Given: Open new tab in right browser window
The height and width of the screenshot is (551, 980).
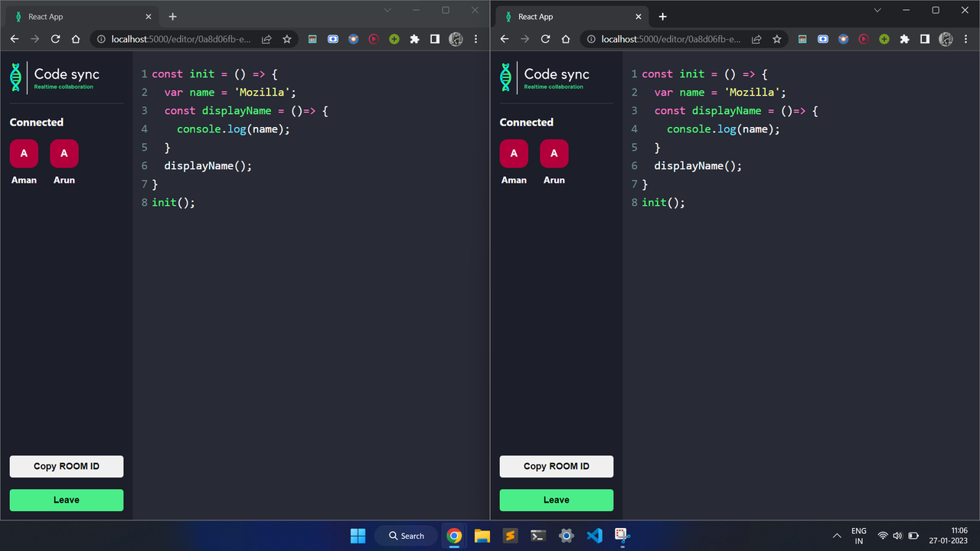Looking at the screenshot, I should click(662, 17).
